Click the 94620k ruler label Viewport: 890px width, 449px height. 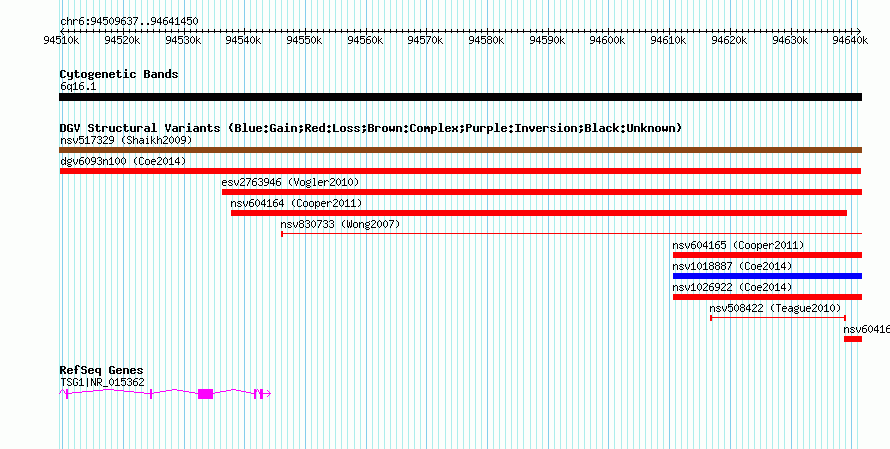point(729,40)
